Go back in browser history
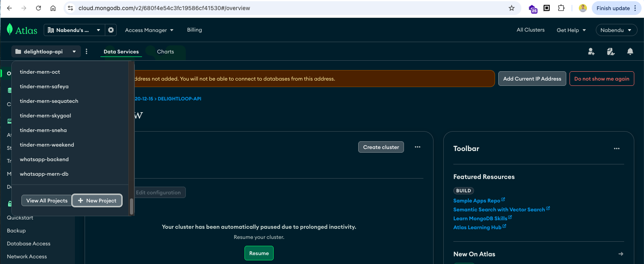 point(10,8)
